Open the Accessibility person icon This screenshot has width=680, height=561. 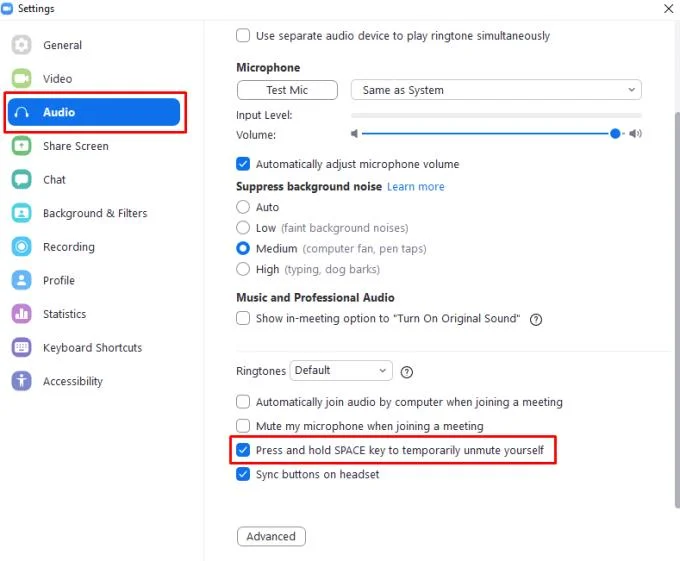tap(21, 381)
